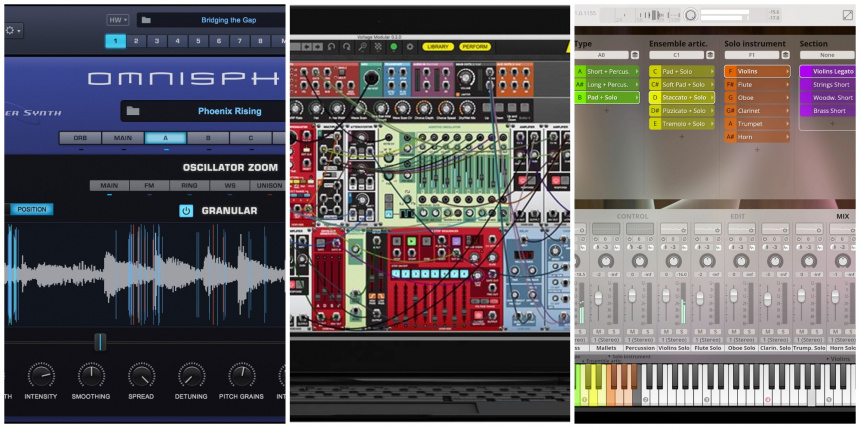The width and height of the screenshot is (860, 428).
Task: Click the PITCH GRAINS knob
Action: click(241, 375)
